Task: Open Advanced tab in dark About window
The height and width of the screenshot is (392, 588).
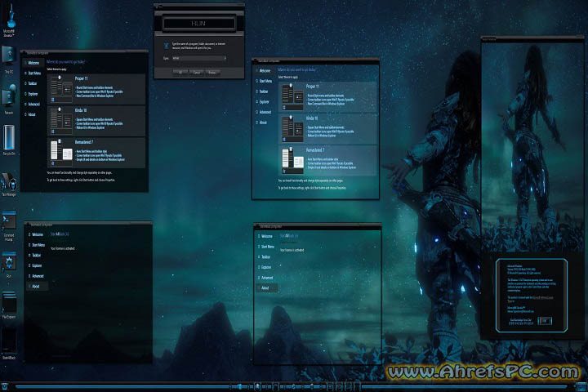Action: (38, 276)
